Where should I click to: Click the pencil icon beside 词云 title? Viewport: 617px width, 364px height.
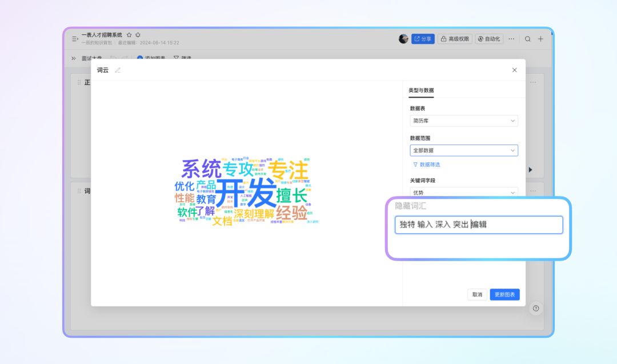[x=118, y=70]
